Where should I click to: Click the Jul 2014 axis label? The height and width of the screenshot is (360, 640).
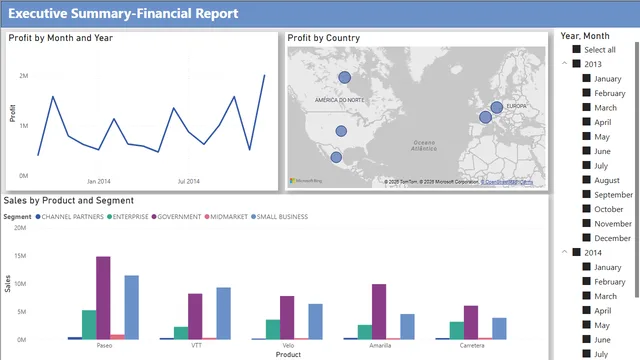[189, 181]
